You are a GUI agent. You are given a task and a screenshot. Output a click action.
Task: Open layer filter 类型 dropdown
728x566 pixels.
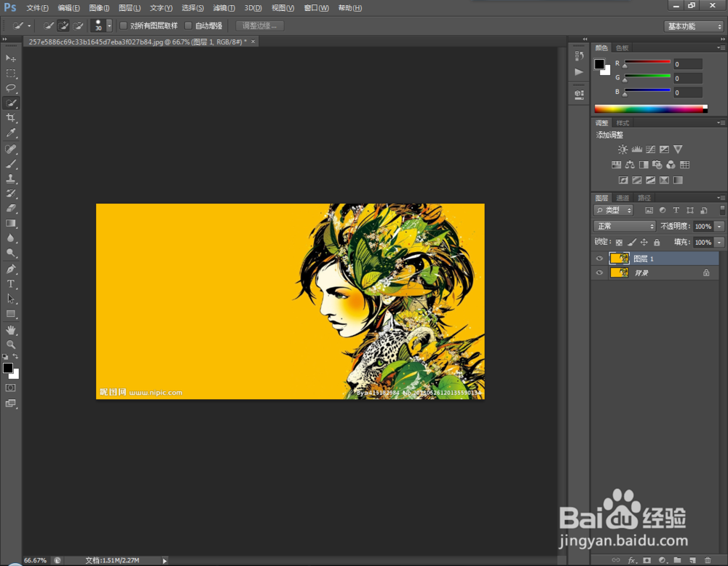tap(613, 211)
